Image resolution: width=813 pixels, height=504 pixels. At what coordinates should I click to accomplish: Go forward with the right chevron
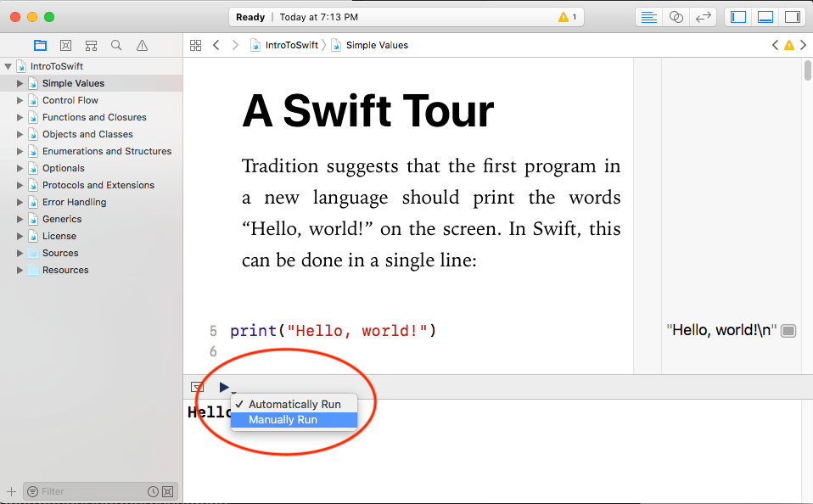coord(235,45)
